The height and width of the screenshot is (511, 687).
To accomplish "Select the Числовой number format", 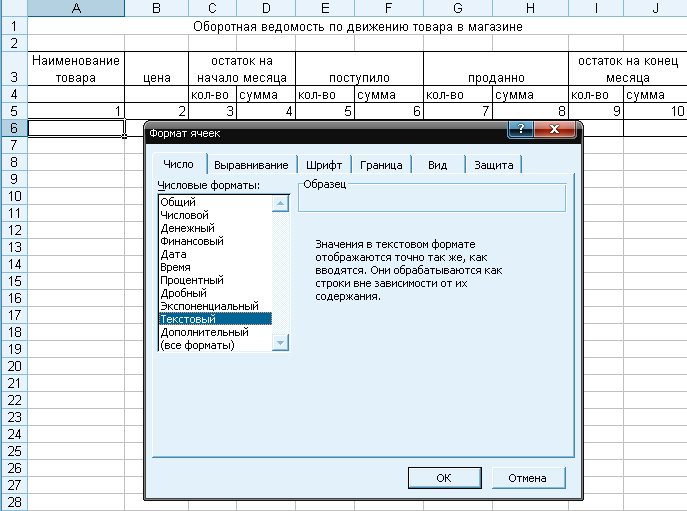I will (x=215, y=215).
